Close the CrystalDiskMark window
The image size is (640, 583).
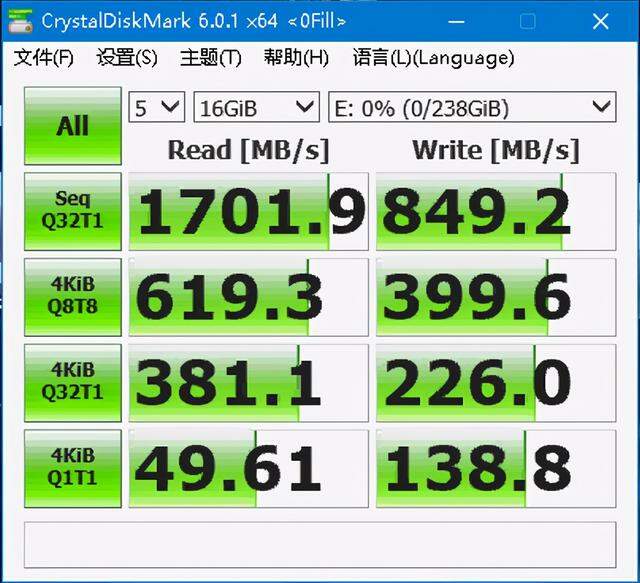pyautogui.click(x=600, y=21)
